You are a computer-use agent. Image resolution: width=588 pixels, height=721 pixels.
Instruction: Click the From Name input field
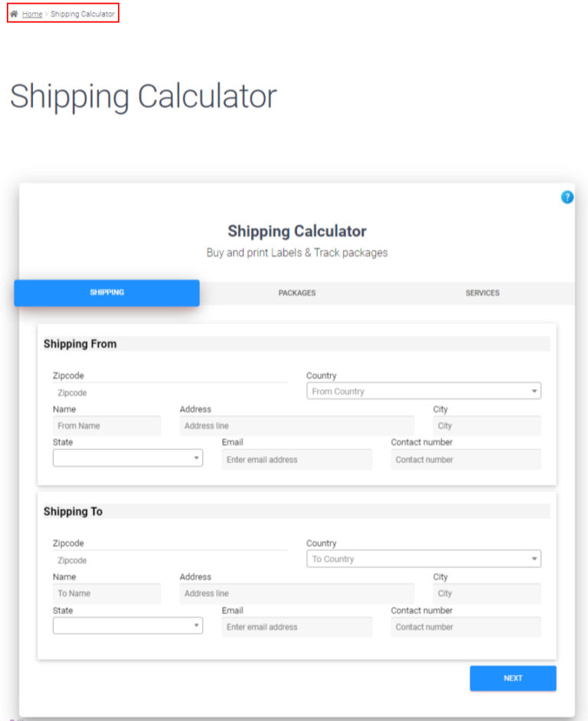106,425
